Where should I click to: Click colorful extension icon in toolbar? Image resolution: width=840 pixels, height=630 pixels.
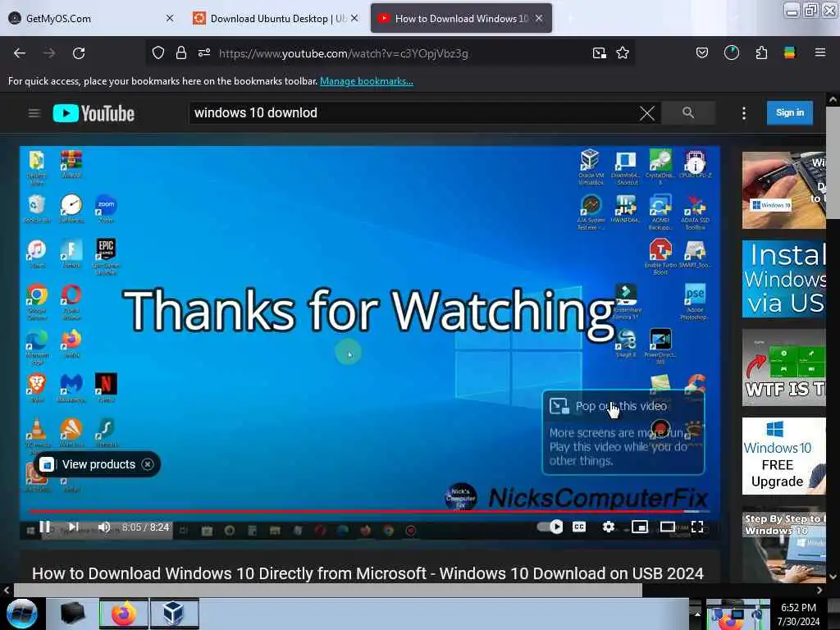tap(790, 52)
